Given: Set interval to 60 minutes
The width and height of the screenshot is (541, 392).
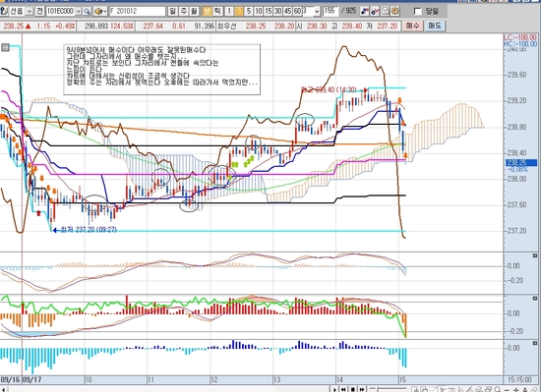Looking at the screenshot, I should pos(297,12).
